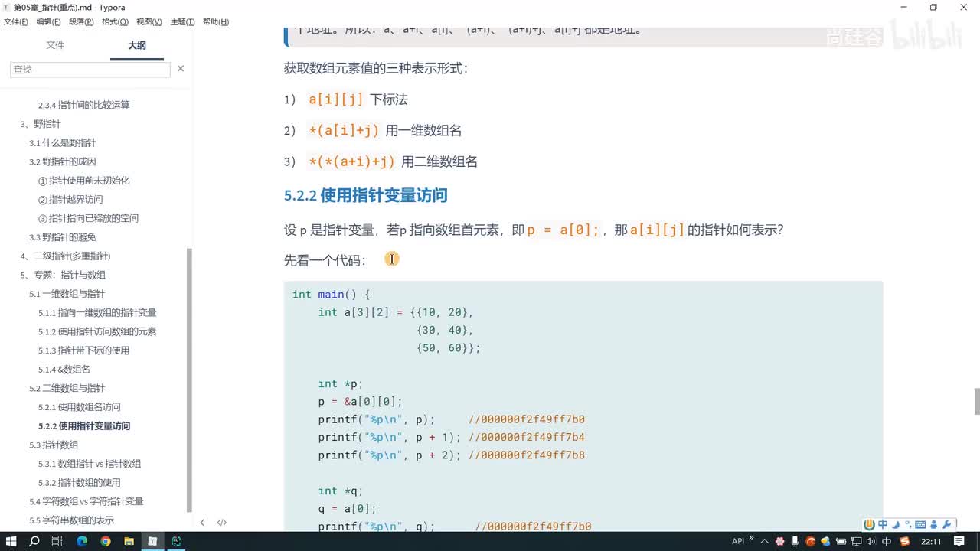Toggle Chinese/English on input toolbar
The image size is (980, 551).
883,524
